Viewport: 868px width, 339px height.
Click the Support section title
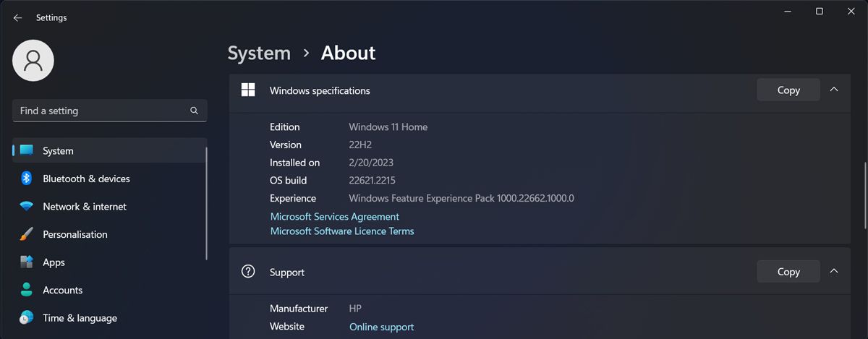tap(287, 273)
